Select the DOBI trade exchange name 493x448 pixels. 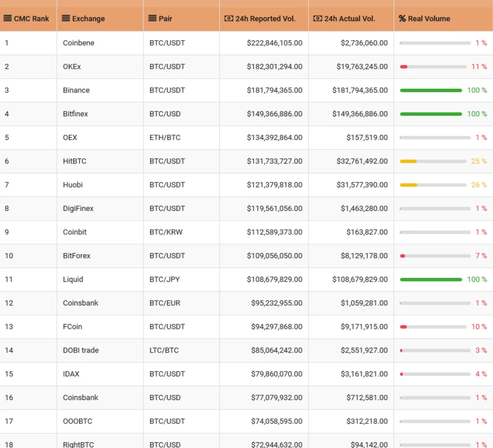pyautogui.click(x=81, y=350)
